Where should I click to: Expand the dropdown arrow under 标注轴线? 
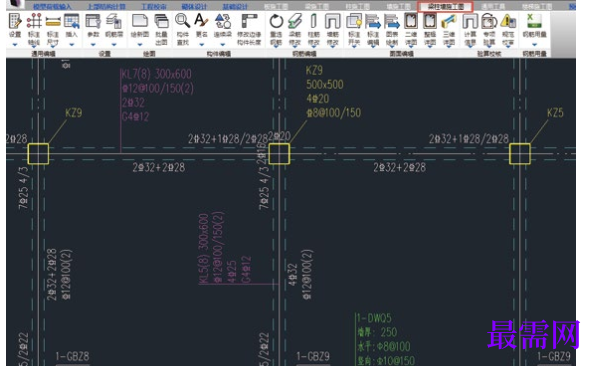34,47
